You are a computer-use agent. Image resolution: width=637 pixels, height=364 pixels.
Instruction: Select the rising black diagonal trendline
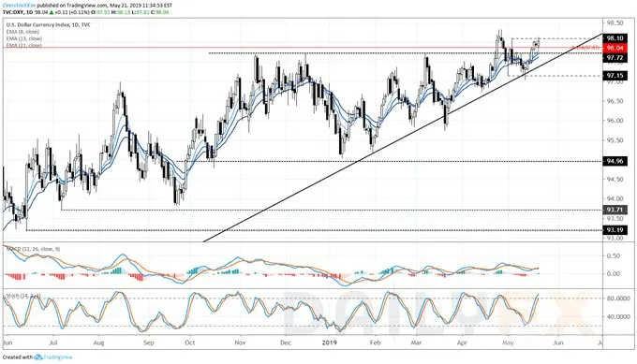coord(402,138)
